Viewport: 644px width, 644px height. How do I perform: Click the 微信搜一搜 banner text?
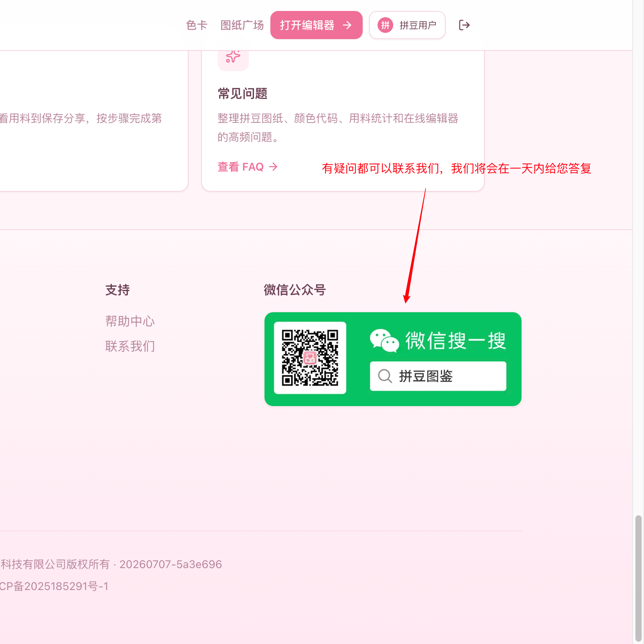[455, 340]
